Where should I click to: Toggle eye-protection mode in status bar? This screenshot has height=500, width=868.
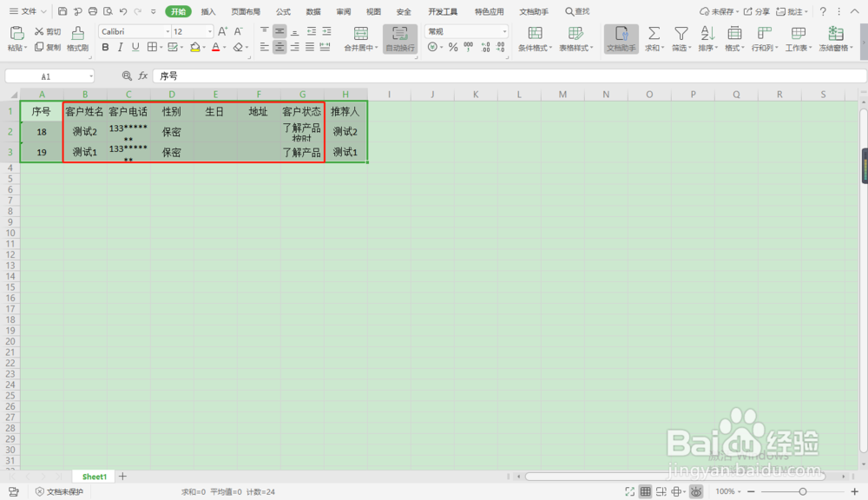click(696, 491)
